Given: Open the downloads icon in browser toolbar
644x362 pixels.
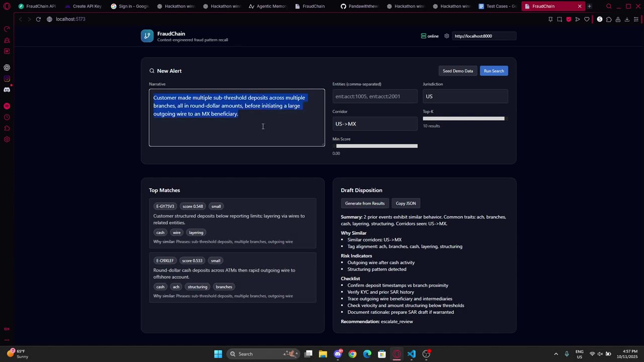Looking at the screenshot, I should 627,19.
